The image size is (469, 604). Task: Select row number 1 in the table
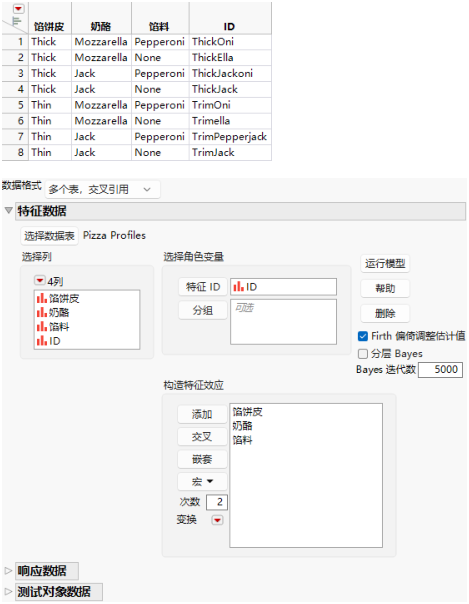15,42
